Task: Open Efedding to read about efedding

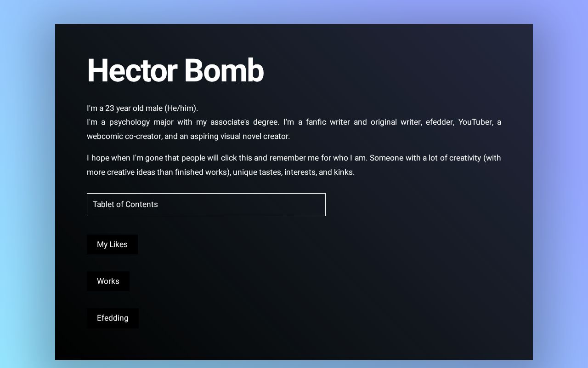Action: (x=113, y=318)
